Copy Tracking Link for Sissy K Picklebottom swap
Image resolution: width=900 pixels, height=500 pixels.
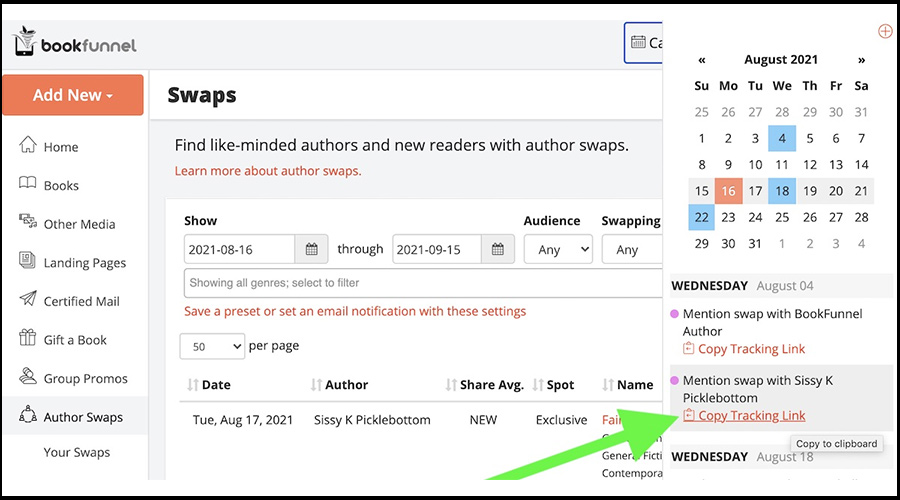pos(751,416)
